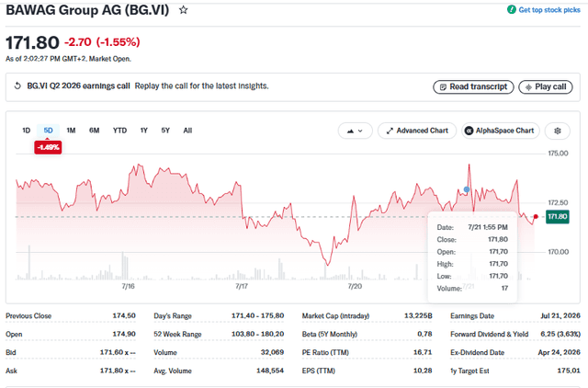The height and width of the screenshot is (388, 588).
Task: Click the 7/16 date label on chart
Action: coord(128,286)
